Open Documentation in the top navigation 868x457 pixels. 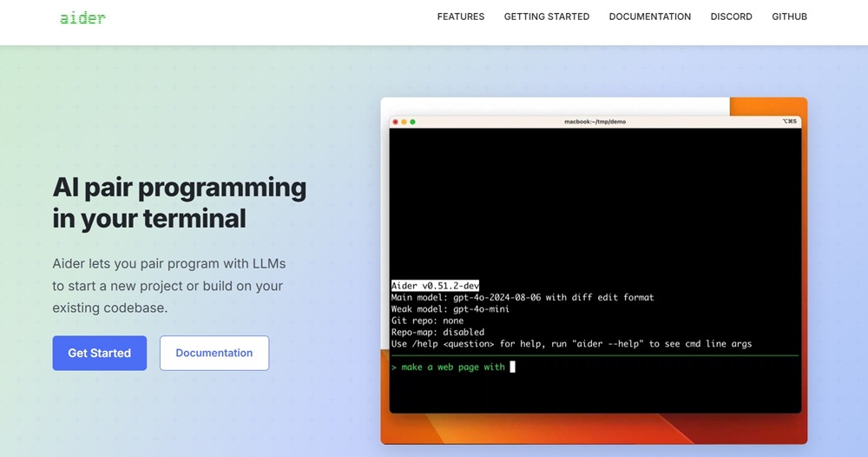pyautogui.click(x=649, y=17)
